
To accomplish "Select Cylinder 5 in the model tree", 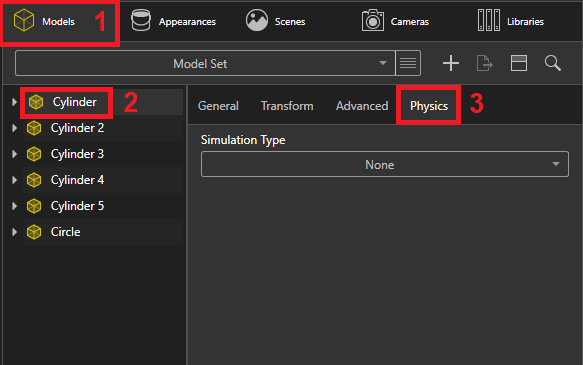I will 103,206.
